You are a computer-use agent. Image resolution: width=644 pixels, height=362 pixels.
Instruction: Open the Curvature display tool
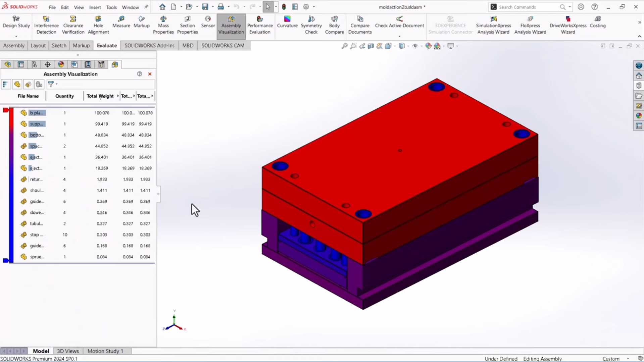click(x=287, y=22)
